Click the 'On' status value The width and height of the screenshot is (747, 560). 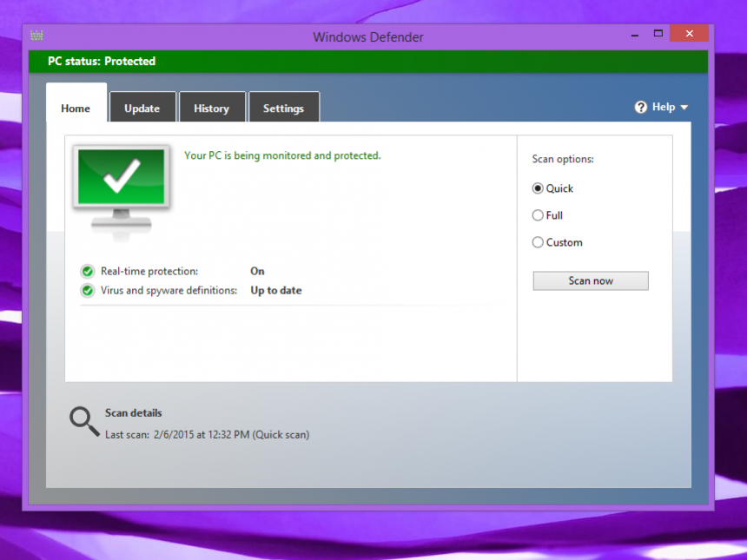click(257, 272)
